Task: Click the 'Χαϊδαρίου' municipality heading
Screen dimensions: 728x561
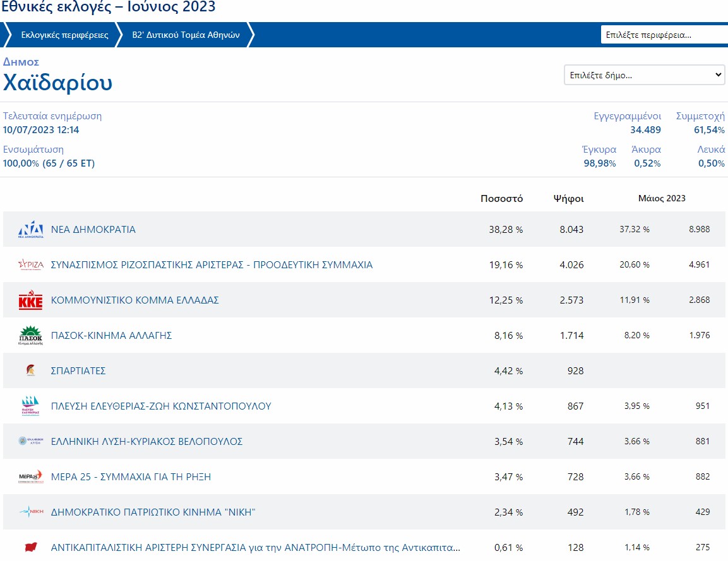Action: pos(57,83)
